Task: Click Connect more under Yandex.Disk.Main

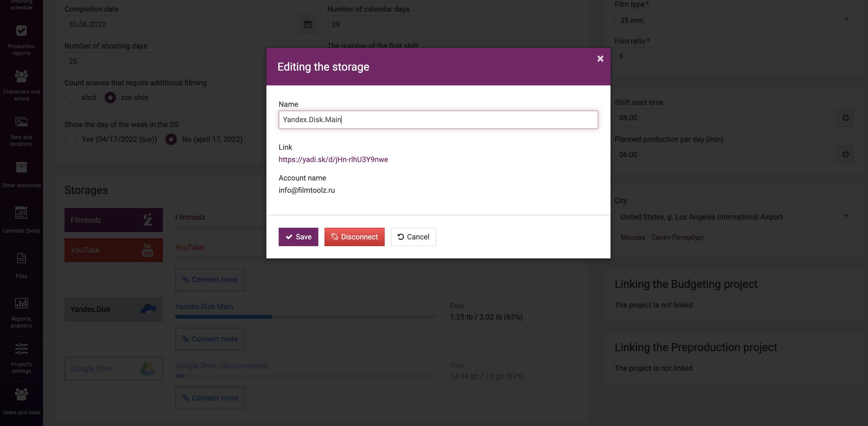Action: click(x=210, y=339)
